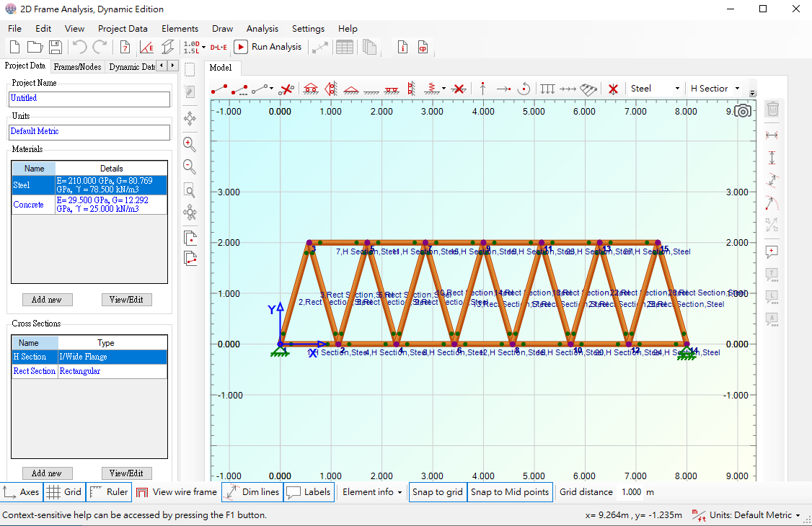
Task: Select the pinned triangle support icon
Action: point(351,90)
